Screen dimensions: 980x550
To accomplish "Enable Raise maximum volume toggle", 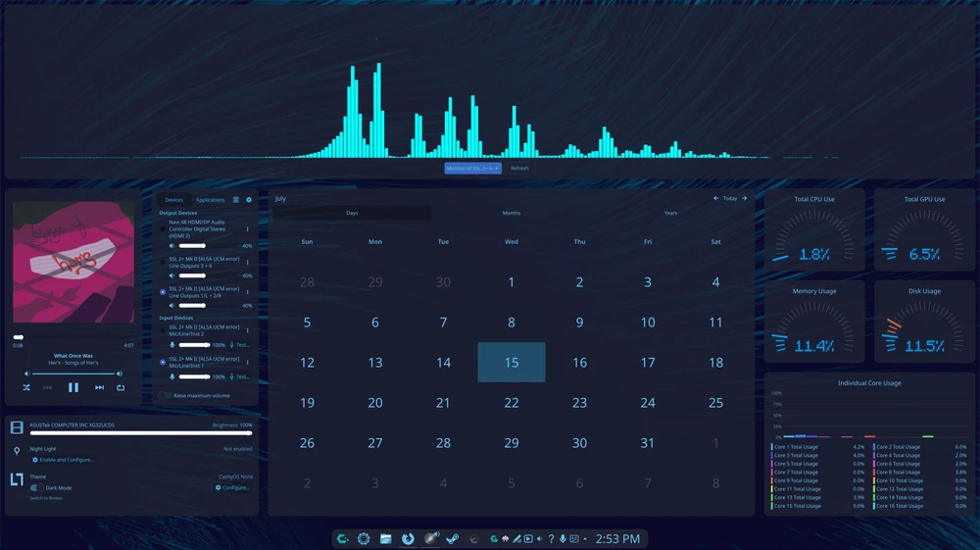I will 165,395.
